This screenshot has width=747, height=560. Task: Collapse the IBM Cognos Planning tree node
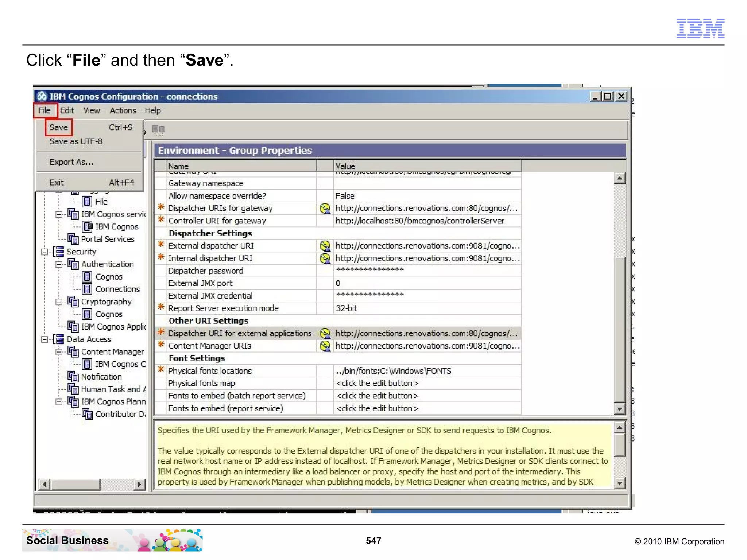tap(59, 402)
